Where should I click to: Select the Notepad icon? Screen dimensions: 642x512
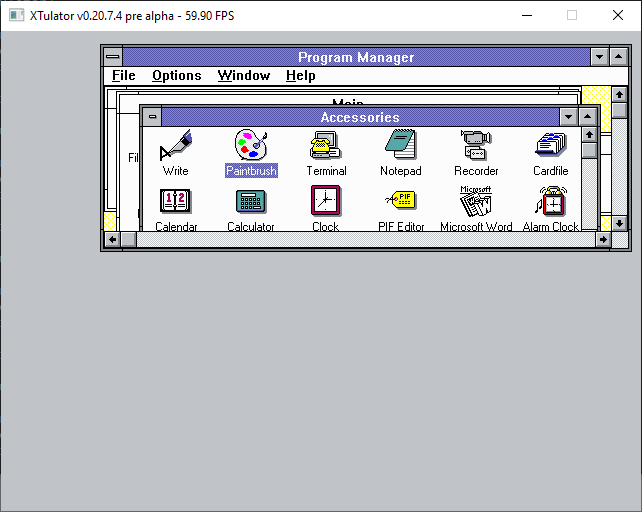[400, 144]
